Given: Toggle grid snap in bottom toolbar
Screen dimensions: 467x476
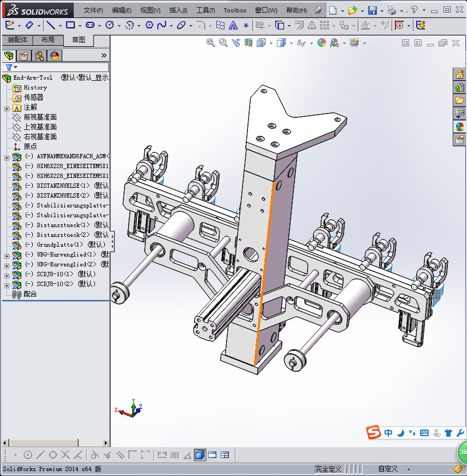Looking at the screenshot, I should pyautogui.click(x=175, y=455).
